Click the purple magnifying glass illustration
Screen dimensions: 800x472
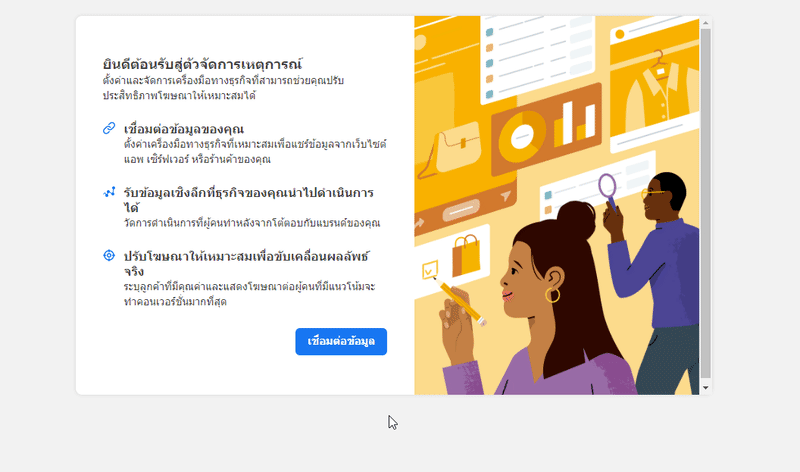click(609, 192)
